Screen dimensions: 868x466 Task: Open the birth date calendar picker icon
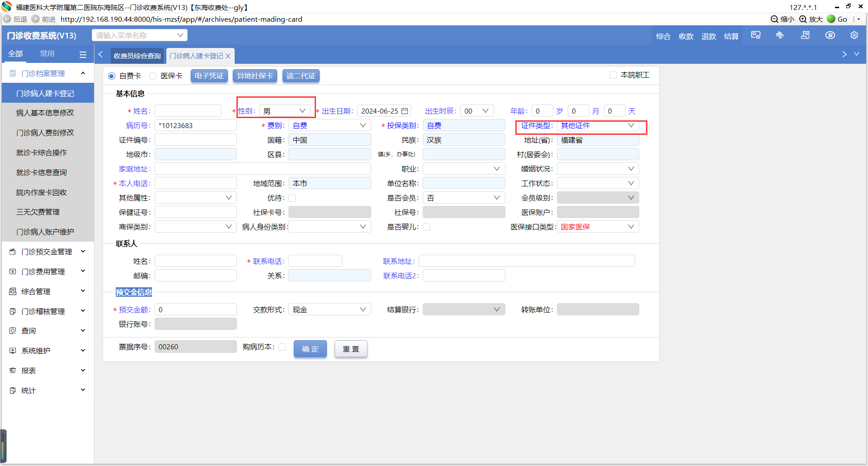coord(405,111)
